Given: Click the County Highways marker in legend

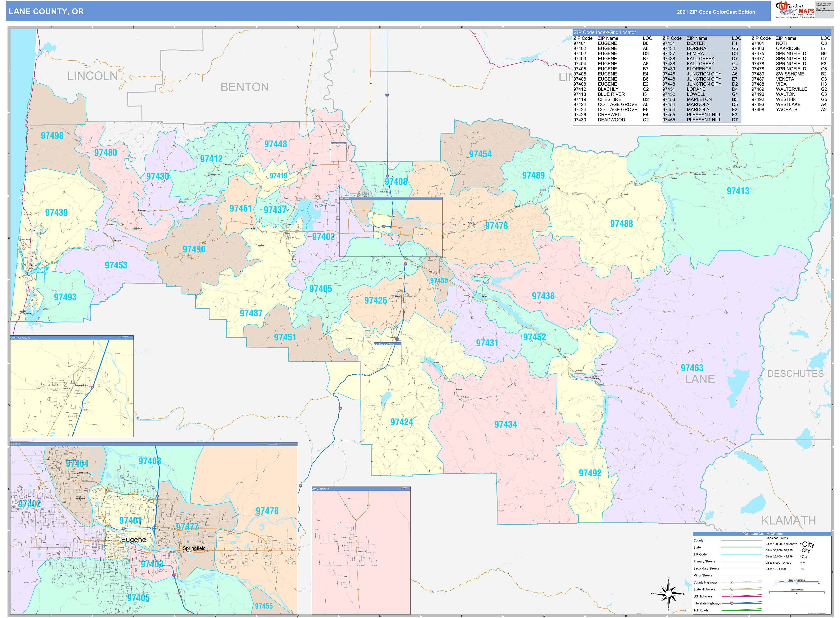Looking at the screenshot, I should pos(732,582).
